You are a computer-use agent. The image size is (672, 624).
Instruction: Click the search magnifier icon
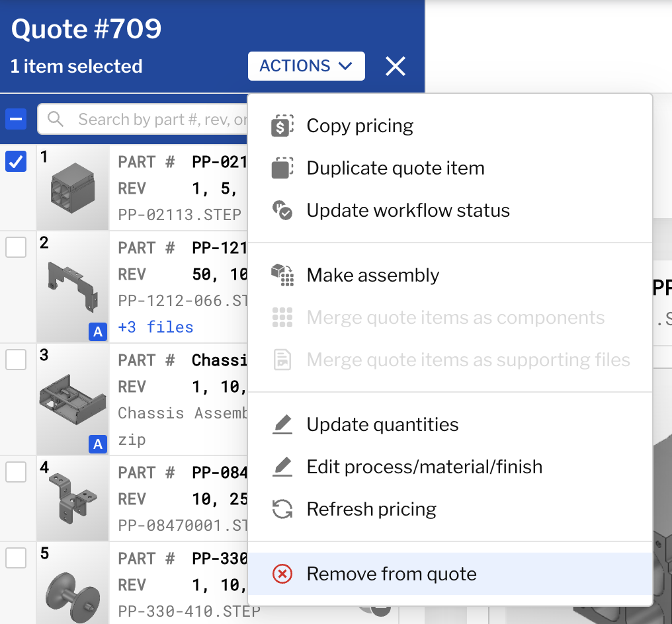pyautogui.click(x=56, y=119)
